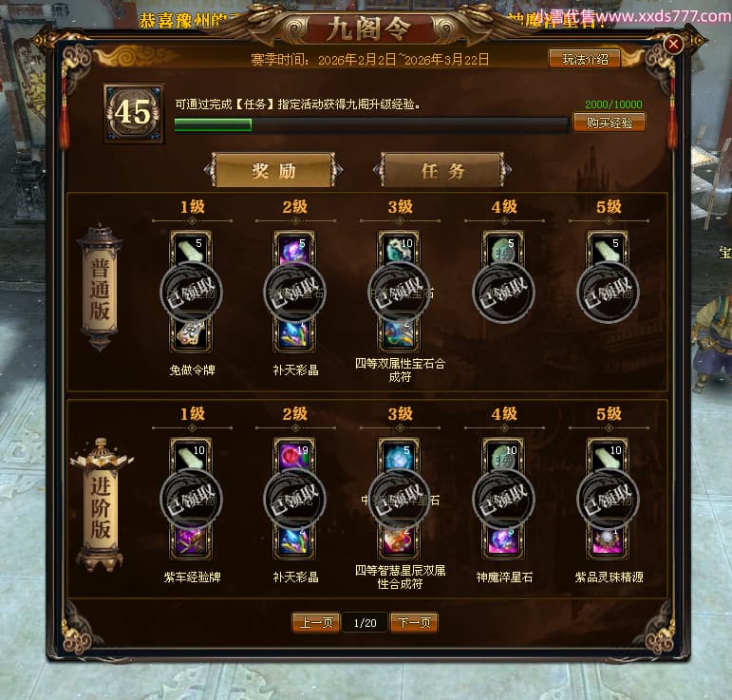Viewport: 732px width, 700px height.
Task: Click the 1/20 page number field
Action: coord(365,622)
